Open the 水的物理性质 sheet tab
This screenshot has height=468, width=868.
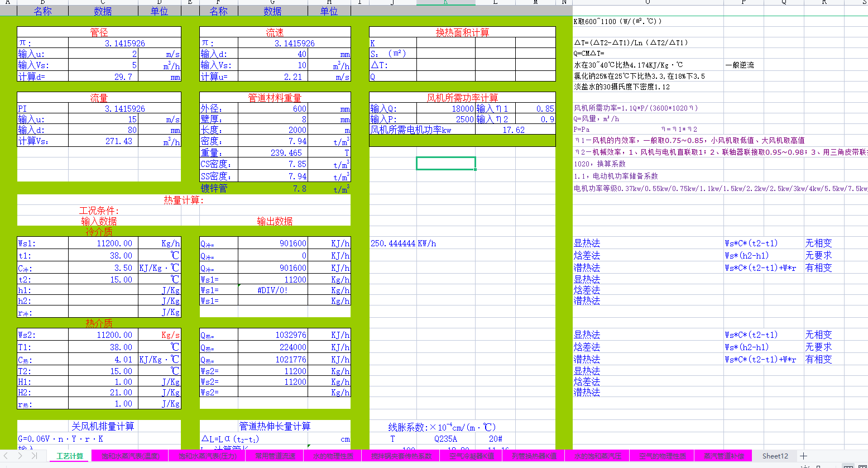(x=333, y=456)
